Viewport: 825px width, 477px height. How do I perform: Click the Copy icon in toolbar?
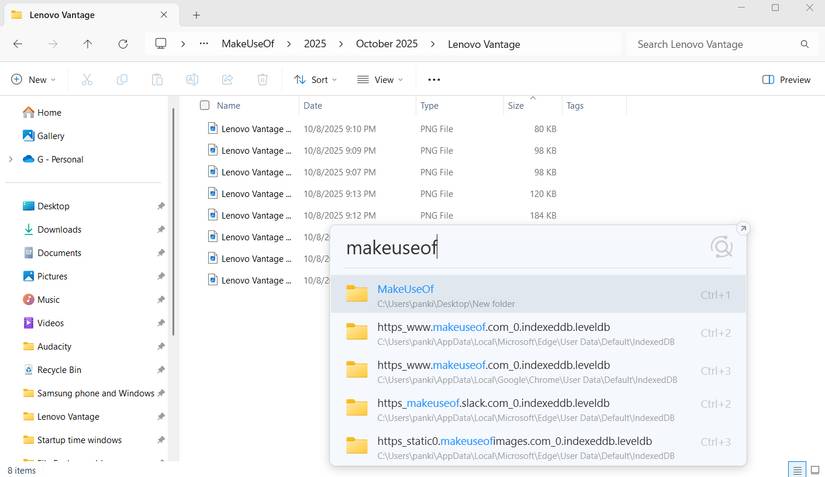tap(122, 79)
